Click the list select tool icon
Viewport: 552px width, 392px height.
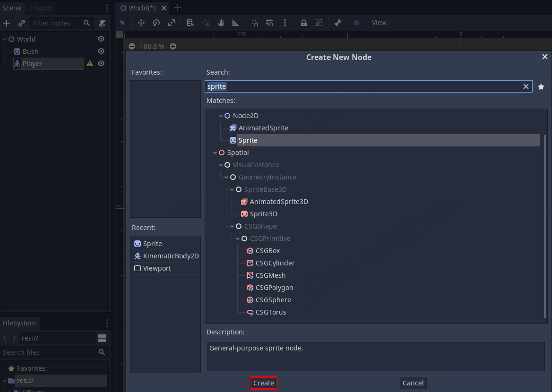(190, 23)
